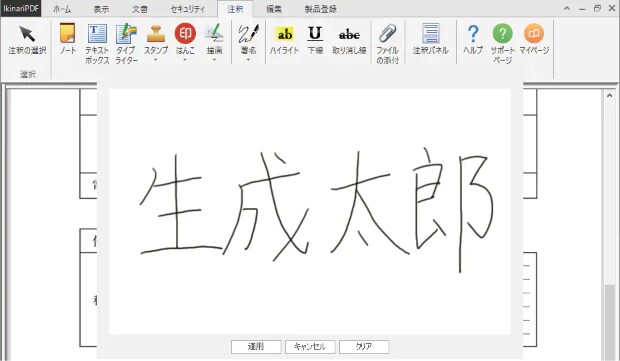Screen dimensions: 620x361
Task: Select the 注釈の選択 arrow tool
Action: (27, 40)
